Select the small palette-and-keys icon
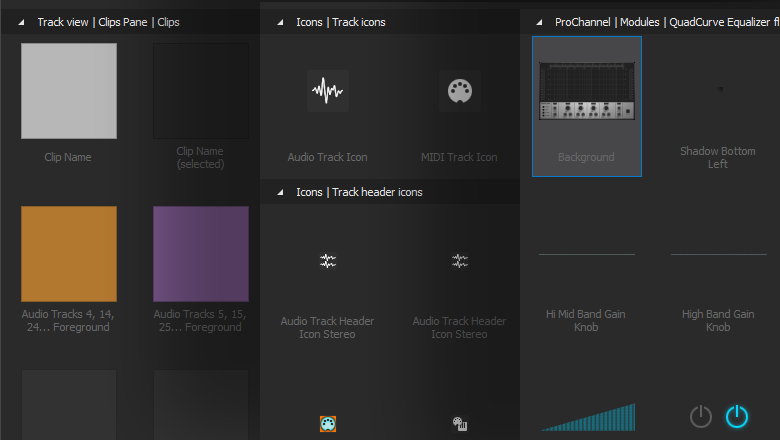 tap(459, 424)
